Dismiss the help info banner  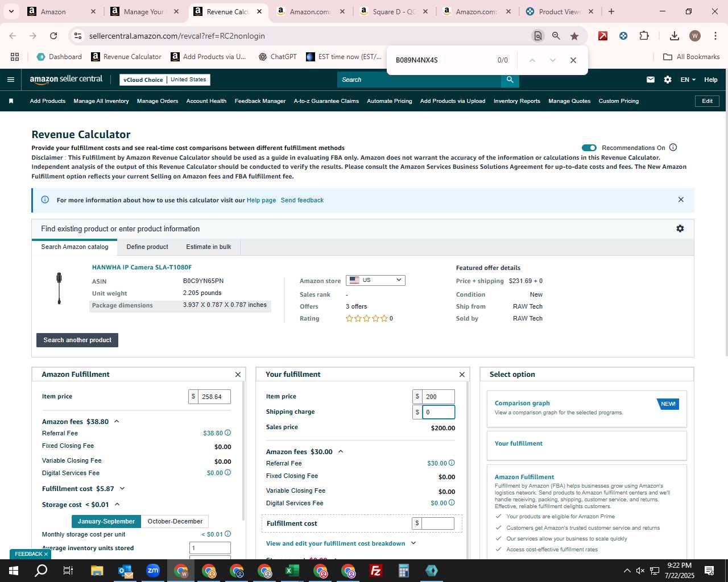pyautogui.click(x=681, y=199)
